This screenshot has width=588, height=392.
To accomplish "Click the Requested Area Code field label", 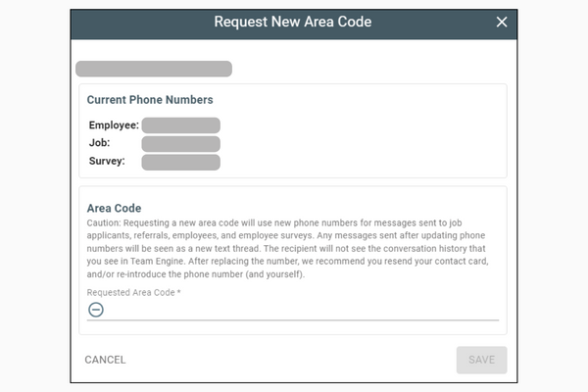I will [x=131, y=293].
